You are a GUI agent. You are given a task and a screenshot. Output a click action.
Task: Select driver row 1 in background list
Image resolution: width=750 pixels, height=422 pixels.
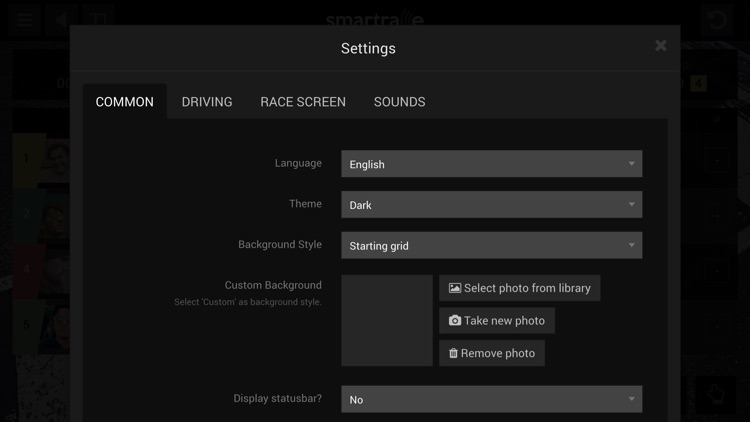click(41, 159)
